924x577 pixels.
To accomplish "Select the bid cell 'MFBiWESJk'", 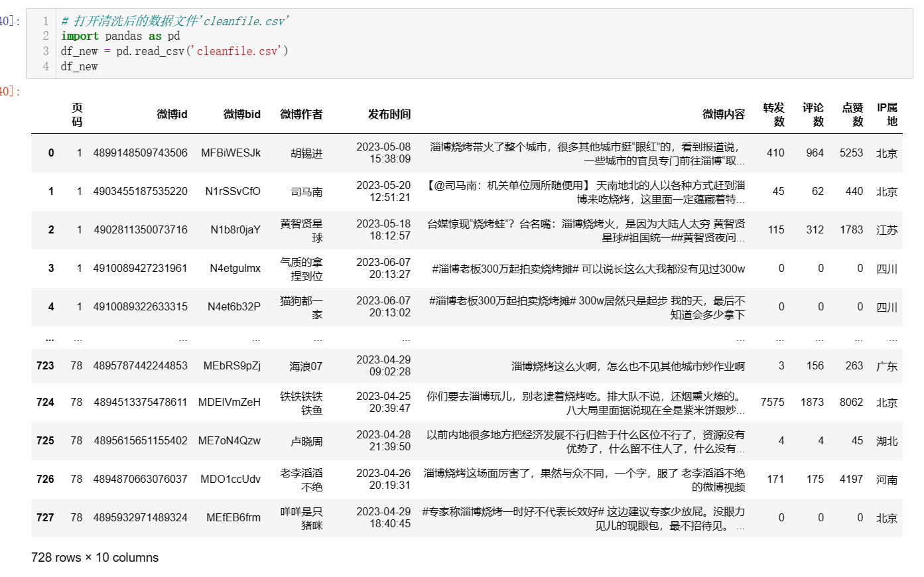I will pos(231,153).
